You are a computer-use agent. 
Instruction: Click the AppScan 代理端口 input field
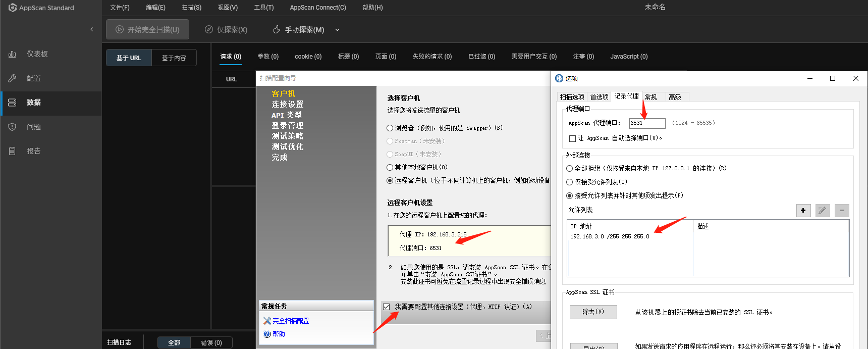click(647, 123)
